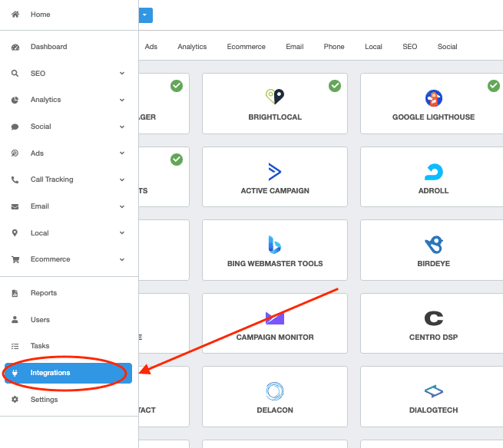This screenshot has width=503, height=448.
Task: Select the Delacon logo icon
Action: [x=274, y=391]
